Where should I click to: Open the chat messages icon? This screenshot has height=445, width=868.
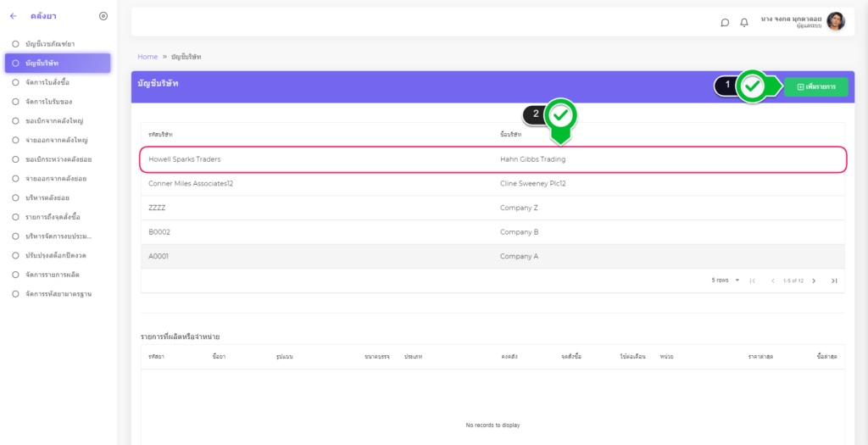tap(725, 23)
